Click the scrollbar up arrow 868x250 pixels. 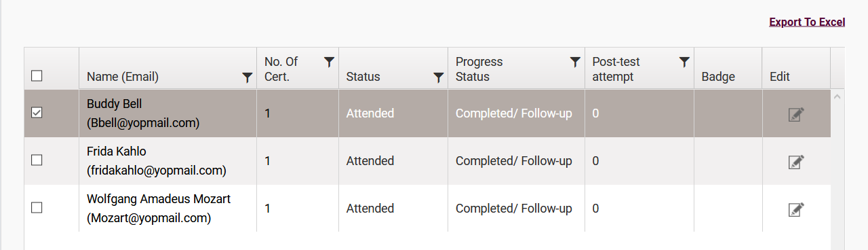(x=837, y=96)
